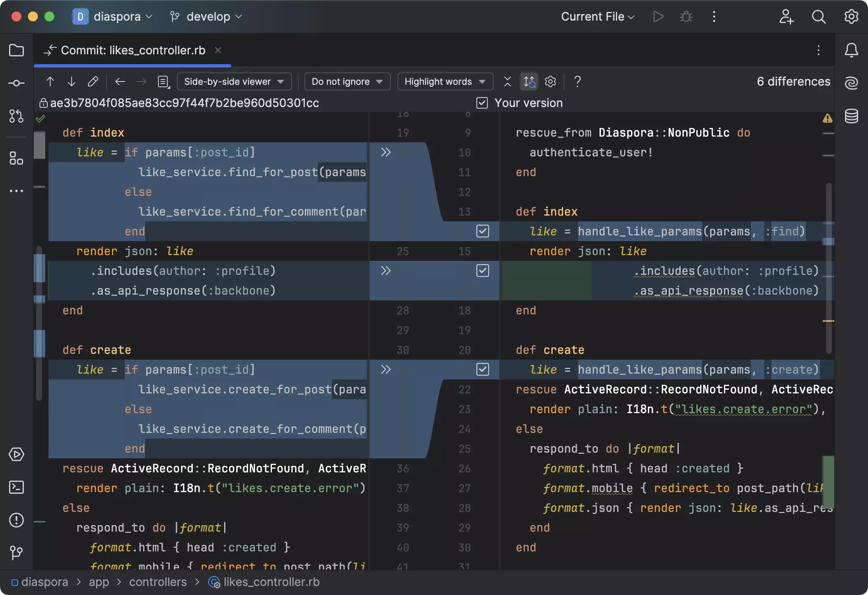Open the Side-by-side viewer dropdown
Screen dimensions: 868x595
pos(234,81)
